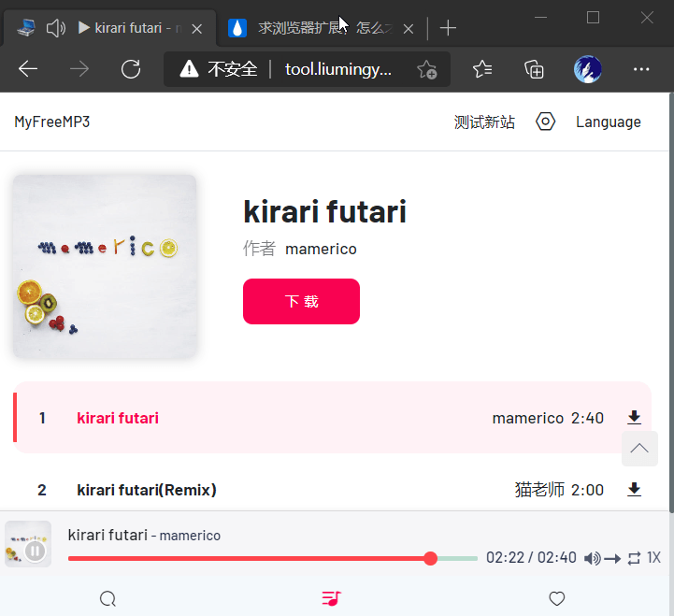Click the page vertical scrollbar
This screenshot has height=616, width=674.
pos(671,301)
